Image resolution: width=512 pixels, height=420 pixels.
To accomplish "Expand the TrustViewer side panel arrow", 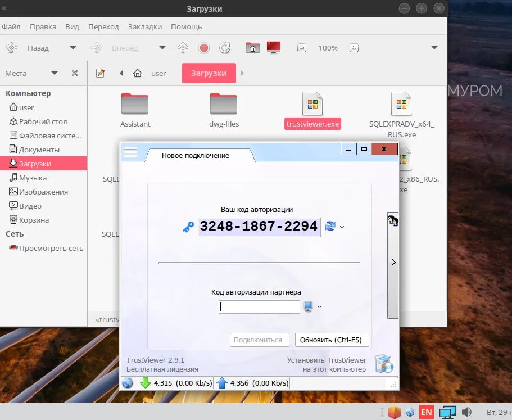I will (x=393, y=262).
